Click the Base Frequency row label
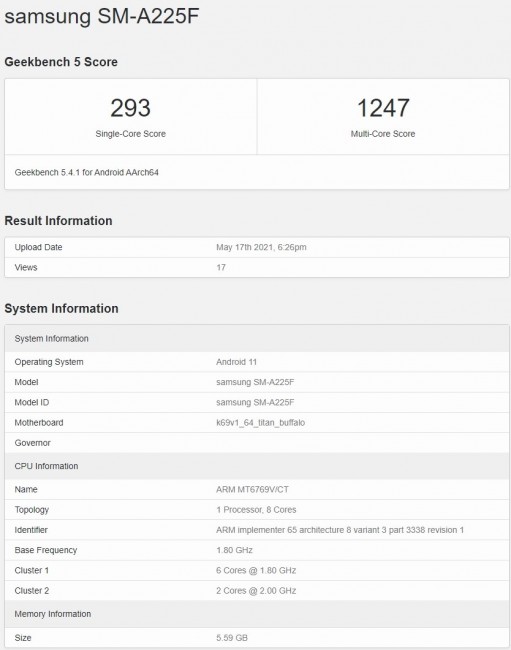Screen dimensions: 511x650 point(46,551)
